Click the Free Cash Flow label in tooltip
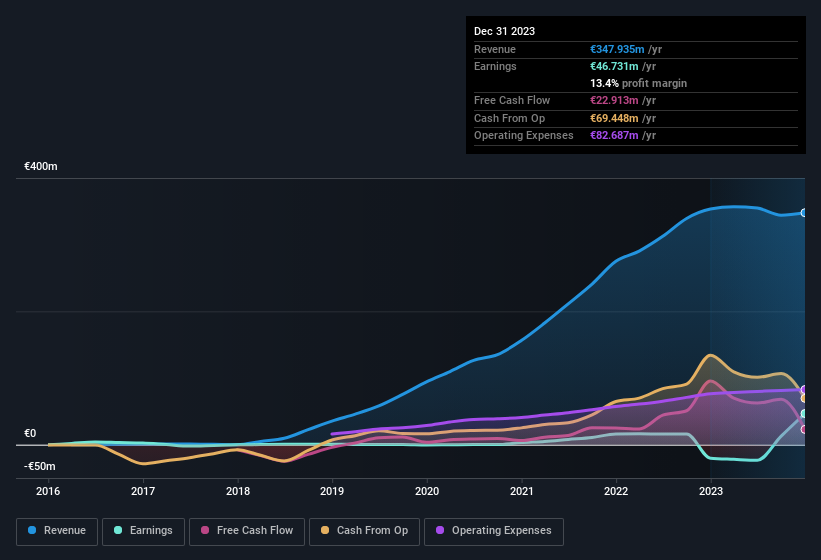 click(512, 100)
